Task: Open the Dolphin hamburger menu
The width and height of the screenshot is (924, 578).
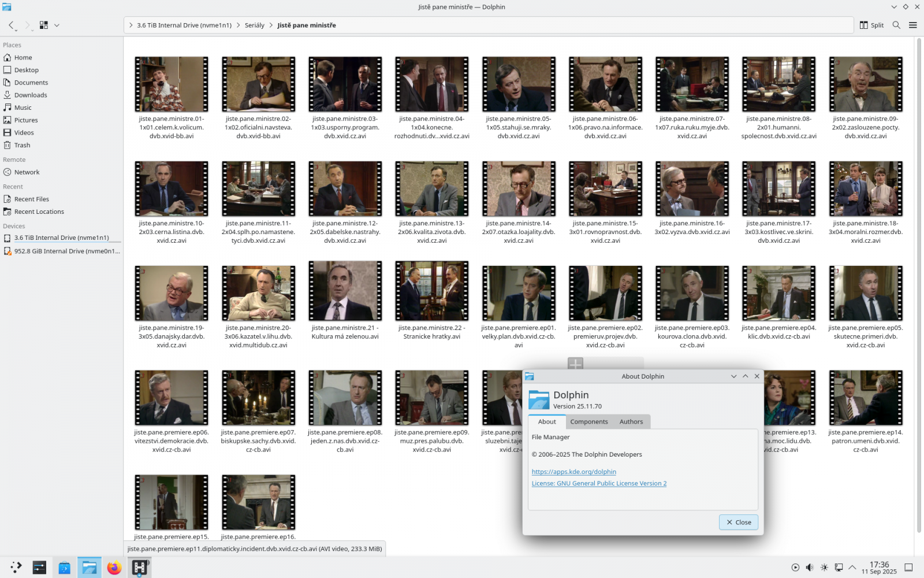Action: [x=913, y=25]
